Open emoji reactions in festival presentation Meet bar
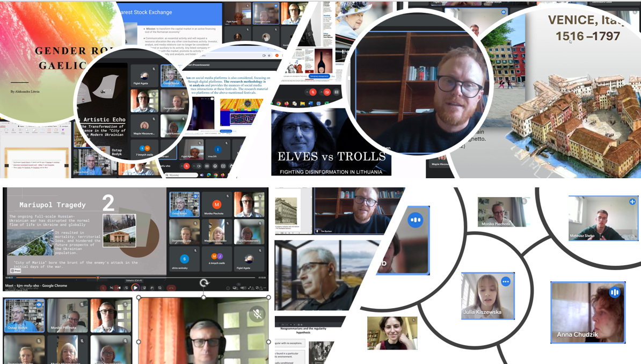The image size is (641, 364). [x=215, y=166]
